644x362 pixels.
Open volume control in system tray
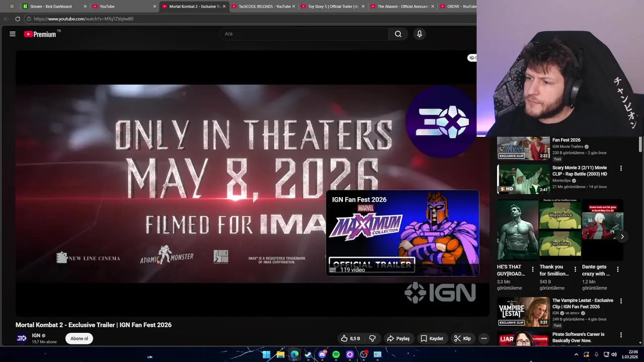[614, 354]
